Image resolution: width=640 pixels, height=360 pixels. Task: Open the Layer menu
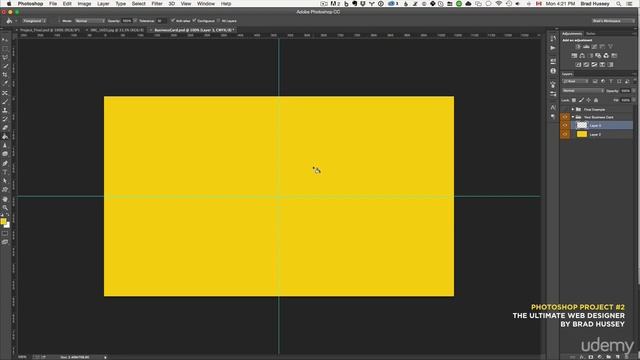pos(103,4)
